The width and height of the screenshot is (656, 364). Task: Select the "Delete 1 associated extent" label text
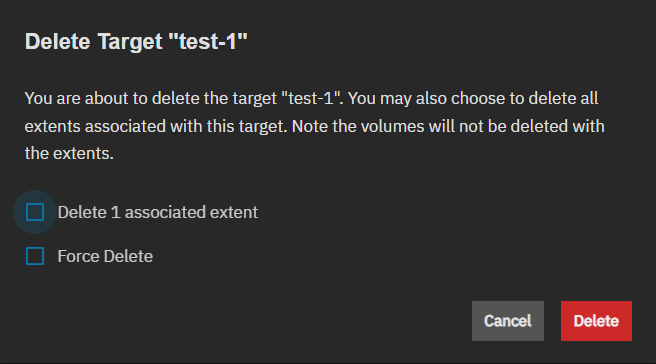(158, 212)
